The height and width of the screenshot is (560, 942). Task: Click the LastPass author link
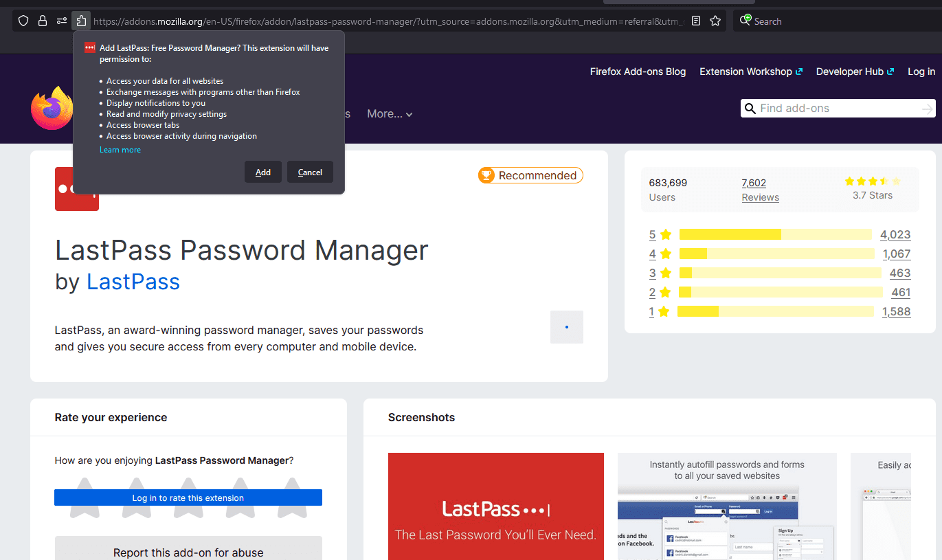[133, 282]
